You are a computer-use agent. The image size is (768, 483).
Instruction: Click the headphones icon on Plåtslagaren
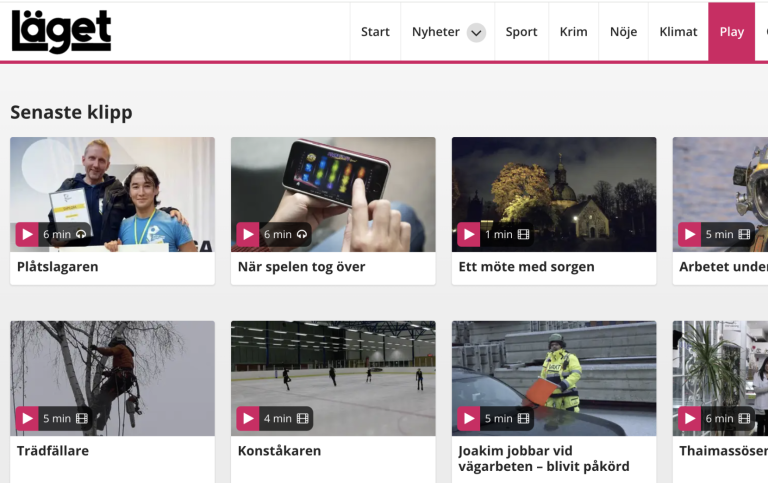click(81, 235)
